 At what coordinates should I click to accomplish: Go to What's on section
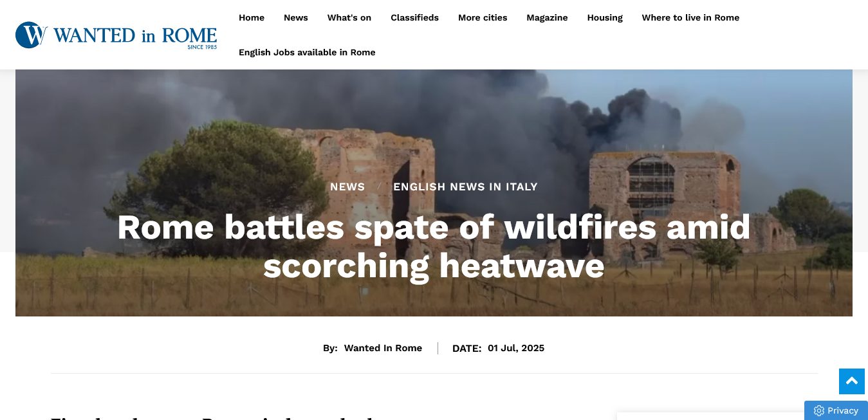[x=349, y=17]
